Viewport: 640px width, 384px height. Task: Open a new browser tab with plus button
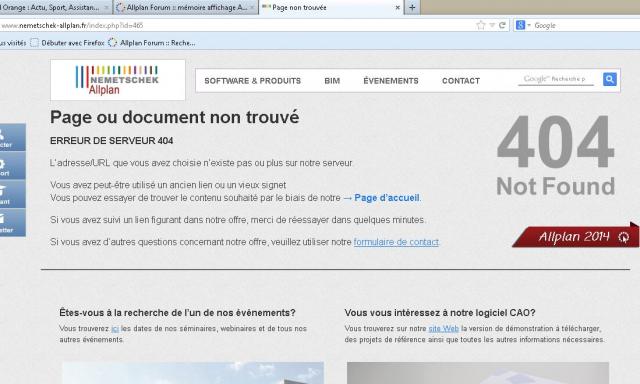tap(412, 7)
